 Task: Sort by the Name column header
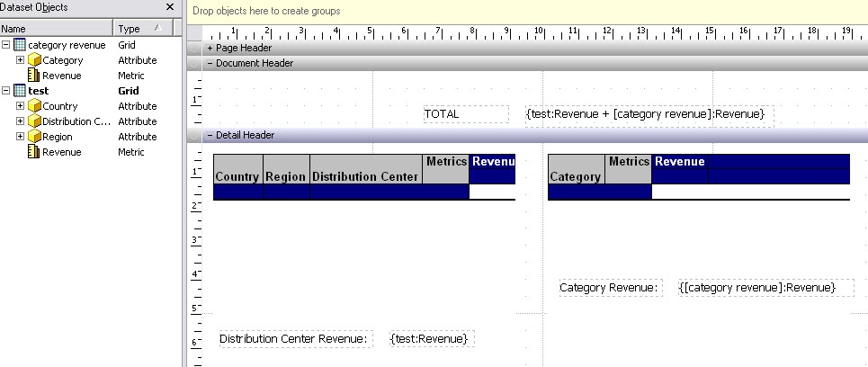click(54, 29)
